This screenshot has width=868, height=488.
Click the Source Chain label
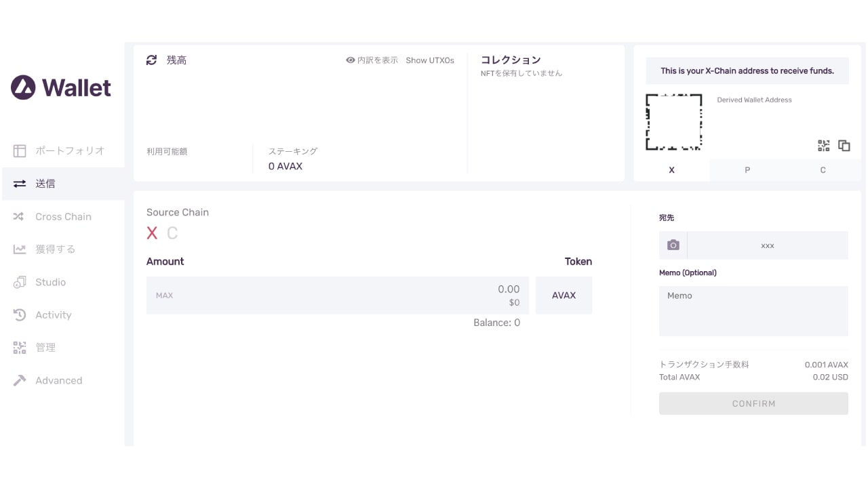coord(178,212)
